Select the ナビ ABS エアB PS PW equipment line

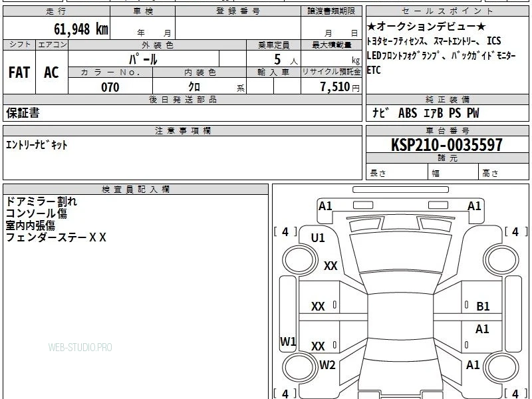pos(426,113)
